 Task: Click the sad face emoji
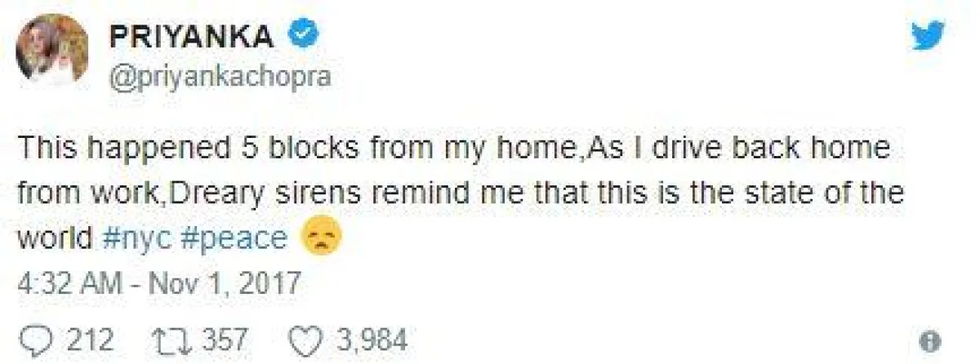pos(320,238)
